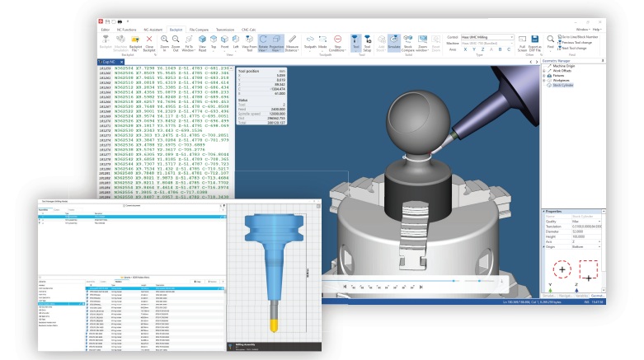Toggle the C axis button
The width and height of the screenshot is (644, 360).
pos(509,49)
